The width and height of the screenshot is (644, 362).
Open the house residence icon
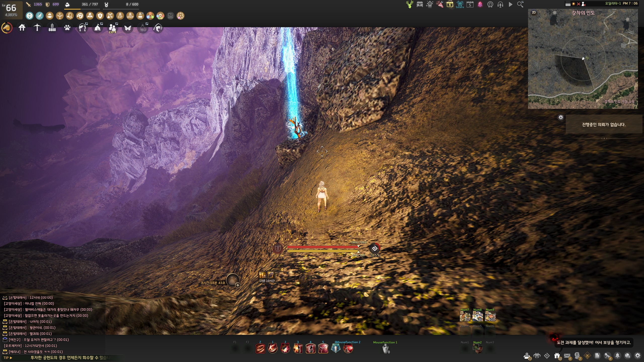[x=22, y=27]
